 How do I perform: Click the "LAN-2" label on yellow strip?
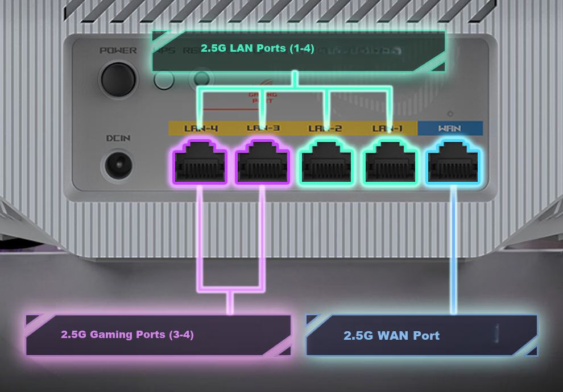[325, 128]
